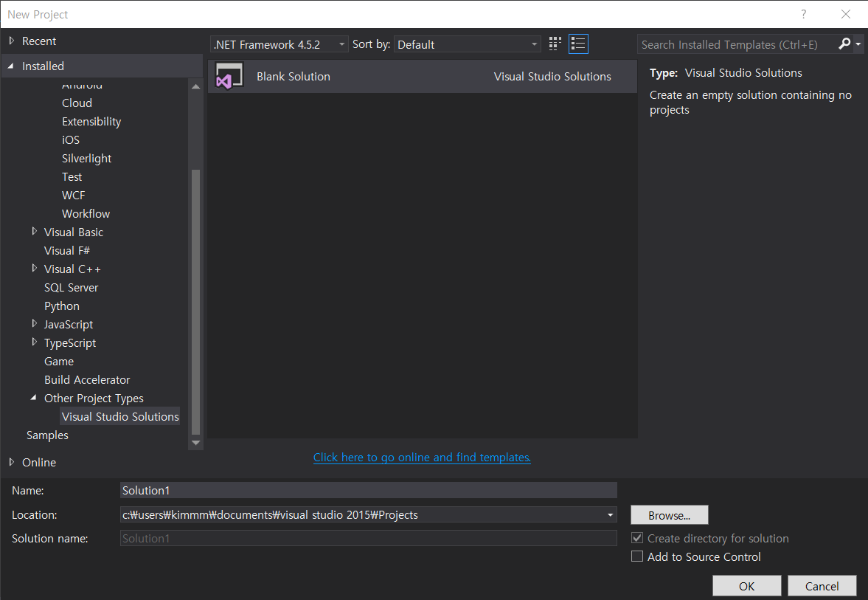This screenshot has width=868, height=600.
Task: Select Visual Studio Solutions tree item
Action: (120, 417)
